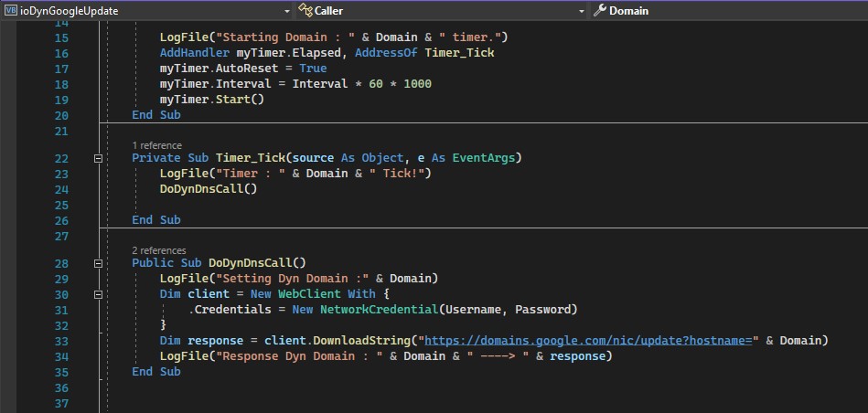Click the '1 reference' CodeLens above Timer_Tick

point(156,145)
